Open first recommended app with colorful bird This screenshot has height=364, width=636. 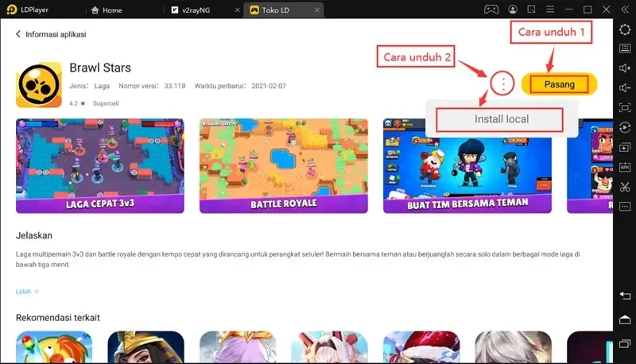54,347
